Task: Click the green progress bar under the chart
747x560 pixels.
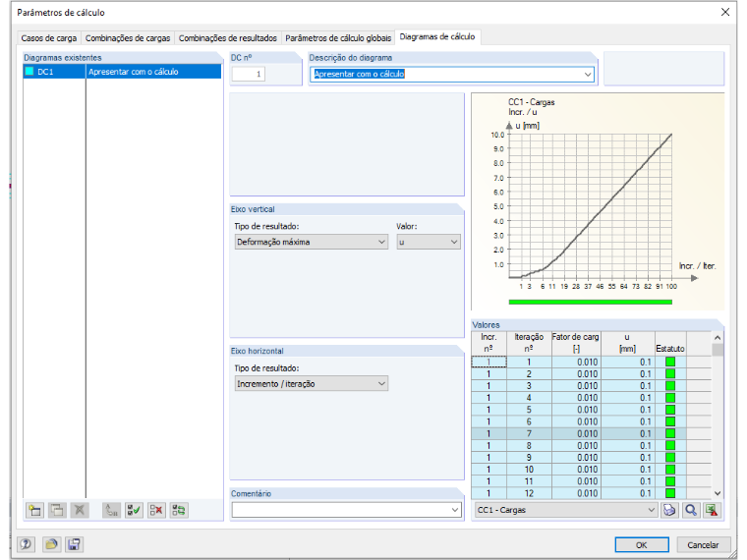Action: [591, 302]
